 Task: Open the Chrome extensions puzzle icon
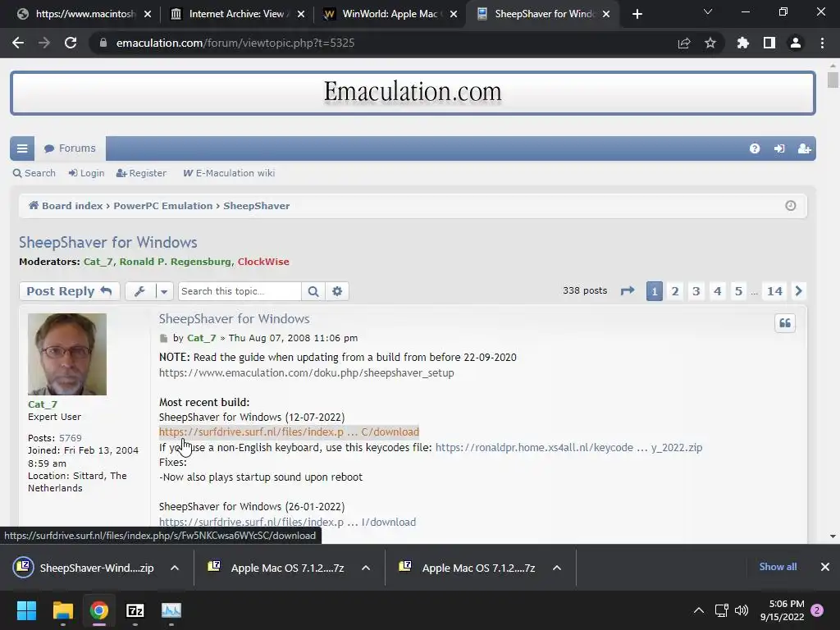tap(743, 43)
